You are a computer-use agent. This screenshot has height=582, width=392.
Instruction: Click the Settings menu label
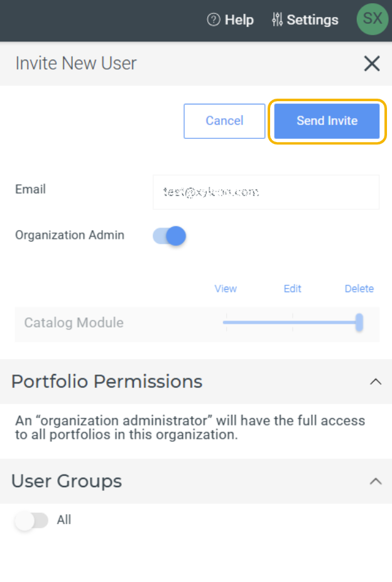312,19
